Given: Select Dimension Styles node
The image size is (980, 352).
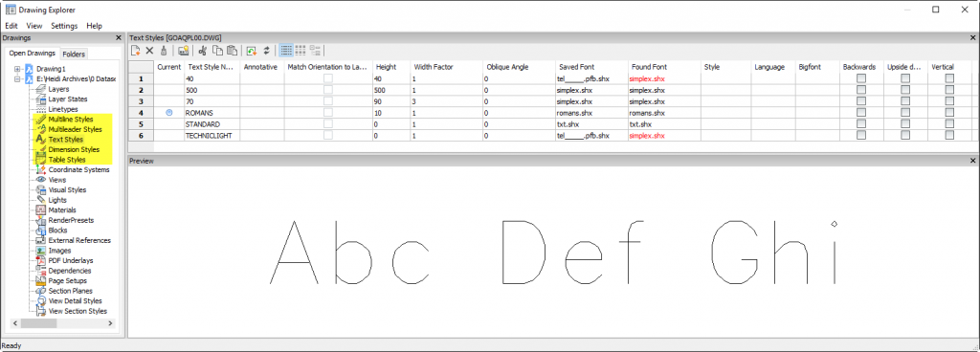Looking at the screenshot, I should click(x=74, y=149).
